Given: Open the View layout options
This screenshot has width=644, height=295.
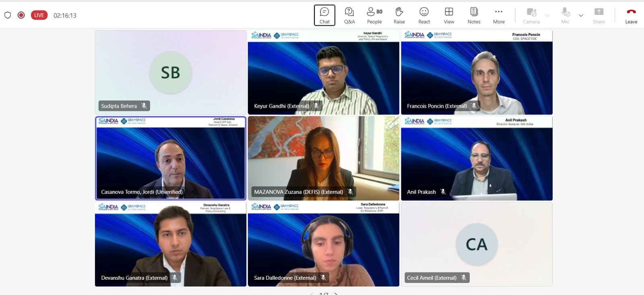Looking at the screenshot, I should pyautogui.click(x=449, y=15).
